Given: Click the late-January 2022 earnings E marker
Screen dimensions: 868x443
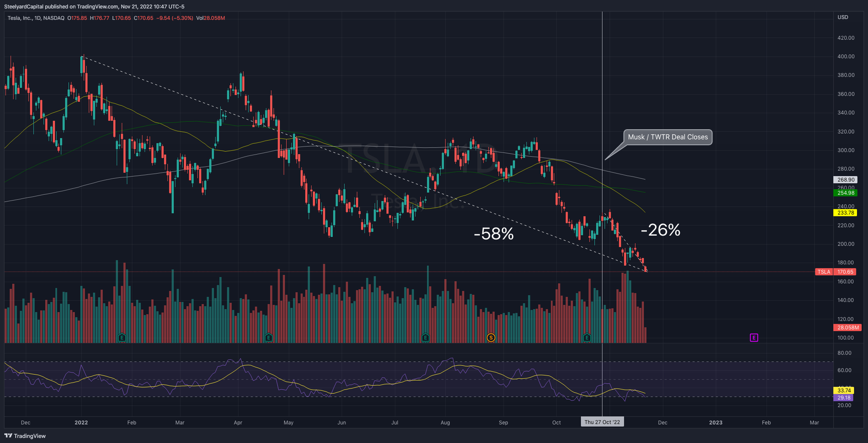Looking at the screenshot, I should [x=122, y=338].
